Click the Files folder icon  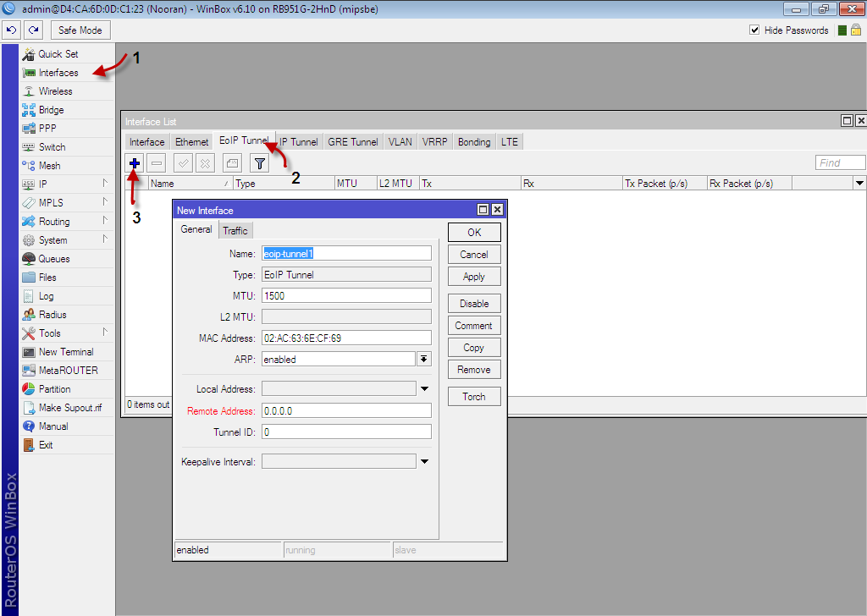29,278
